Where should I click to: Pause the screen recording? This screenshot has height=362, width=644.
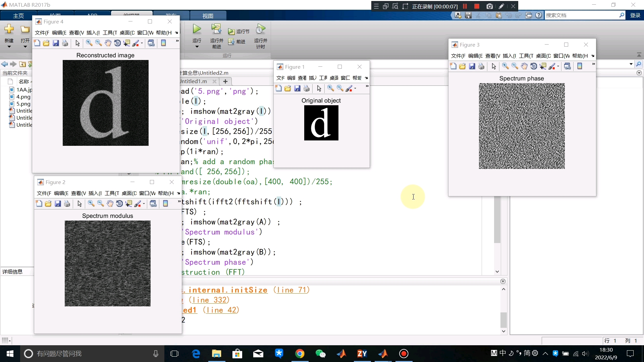pos(465,6)
